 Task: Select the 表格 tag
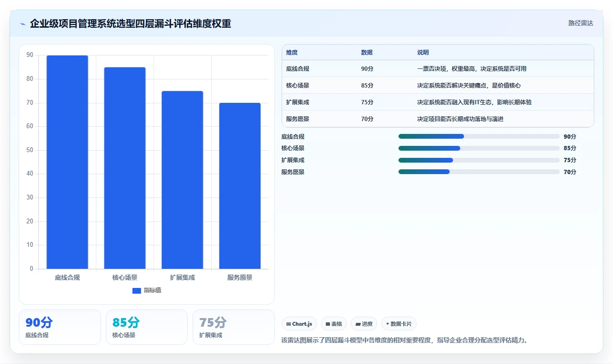[334, 324]
